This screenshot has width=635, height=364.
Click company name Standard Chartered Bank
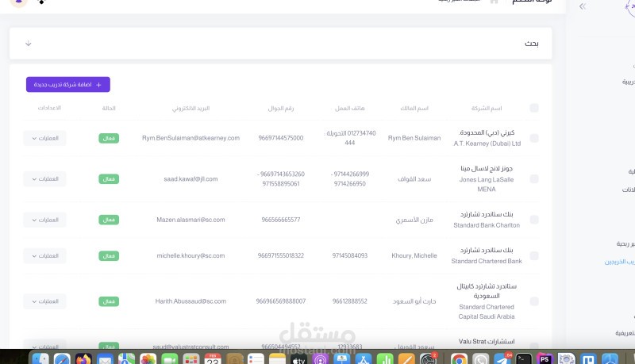487,261
